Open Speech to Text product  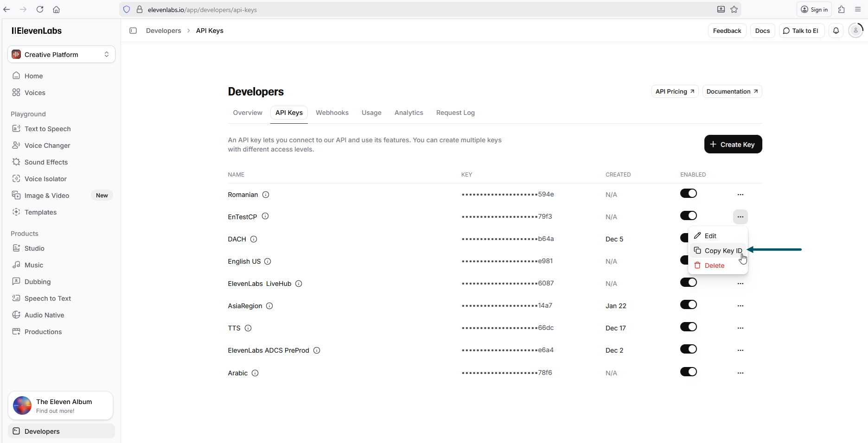(47, 298)
